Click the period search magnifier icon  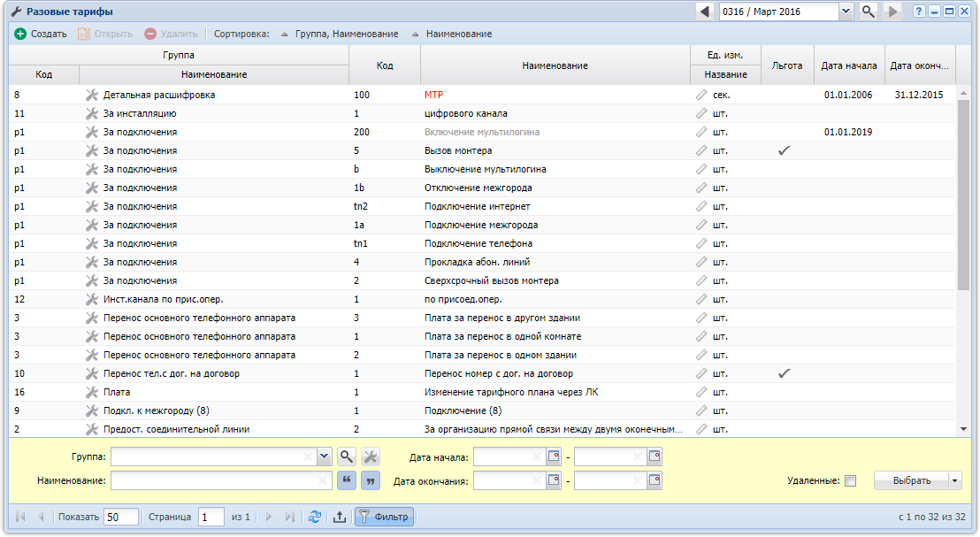869,12
